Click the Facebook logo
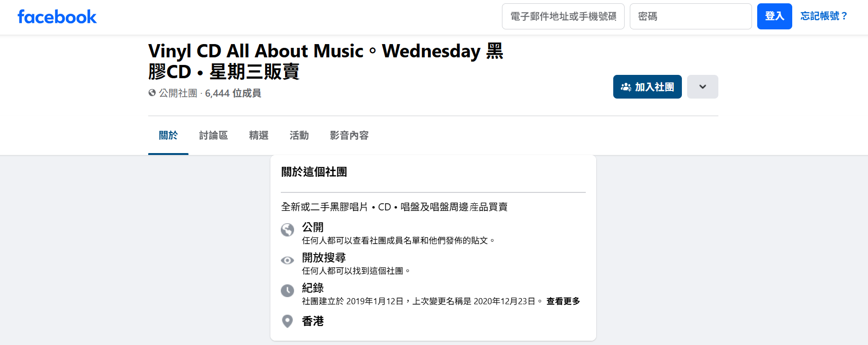Screen dimensions: 868x345 tap(57, 17)
